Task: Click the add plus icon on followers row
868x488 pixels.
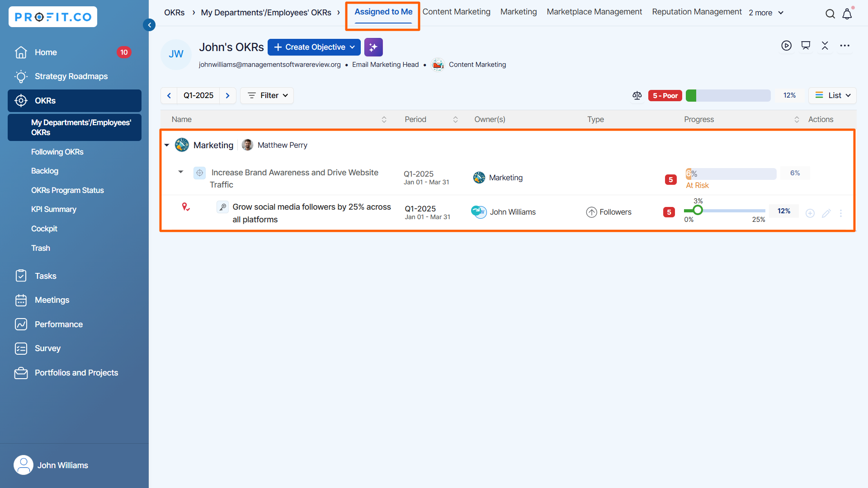Action: [810, 213]
